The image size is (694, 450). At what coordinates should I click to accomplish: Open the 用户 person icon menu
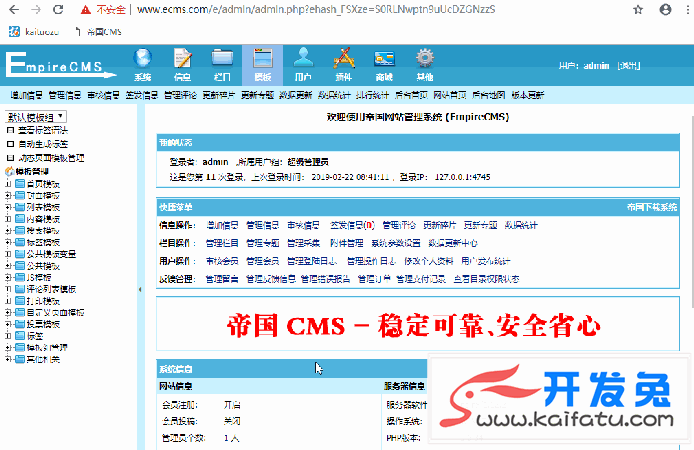(x=303, y=65)
